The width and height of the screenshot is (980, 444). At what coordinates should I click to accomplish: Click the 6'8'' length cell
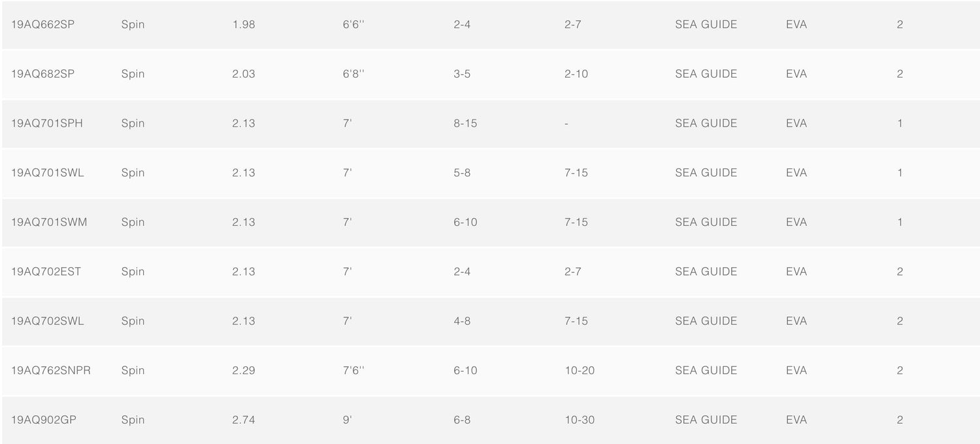(353, 74)
